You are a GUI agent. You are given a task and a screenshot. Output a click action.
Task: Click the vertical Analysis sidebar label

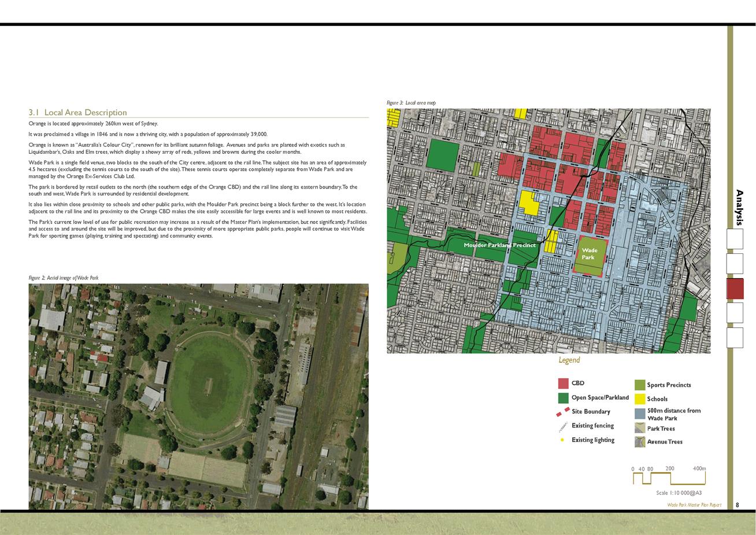pyautogui.click(x=739, y=207)
